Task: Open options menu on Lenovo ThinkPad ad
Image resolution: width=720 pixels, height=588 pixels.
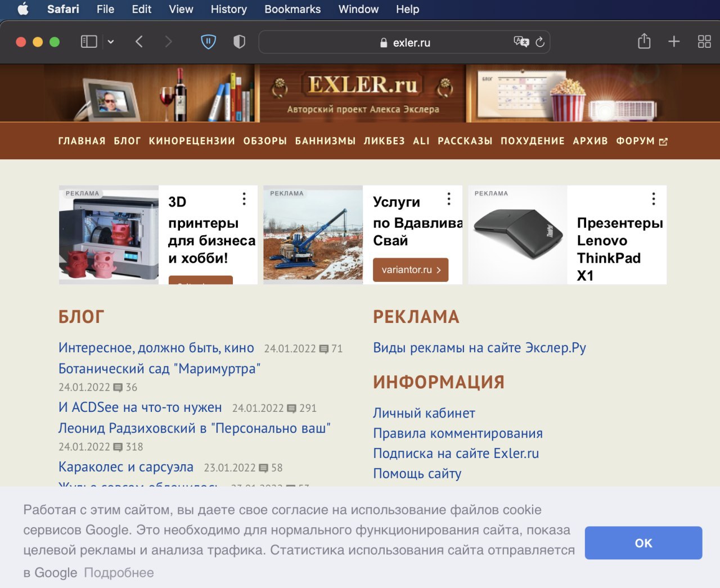Action: click(x=653, y=199)
